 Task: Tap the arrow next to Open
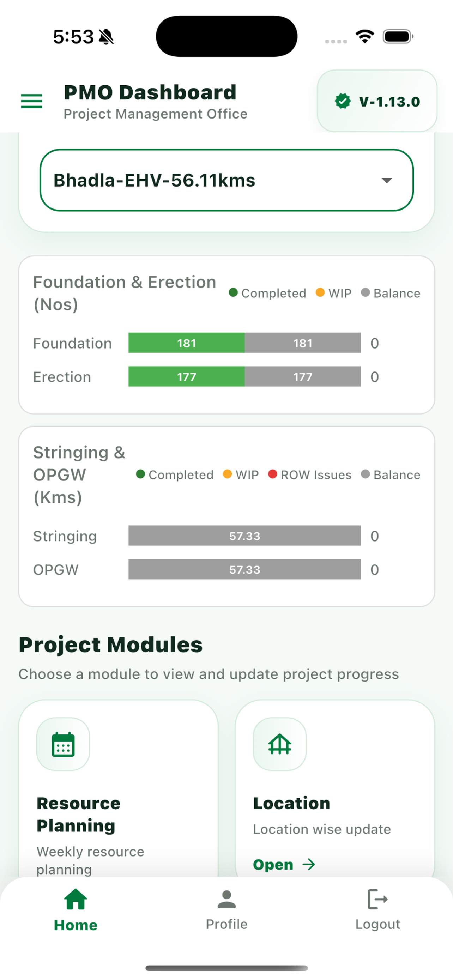click(x=309, y=864)
